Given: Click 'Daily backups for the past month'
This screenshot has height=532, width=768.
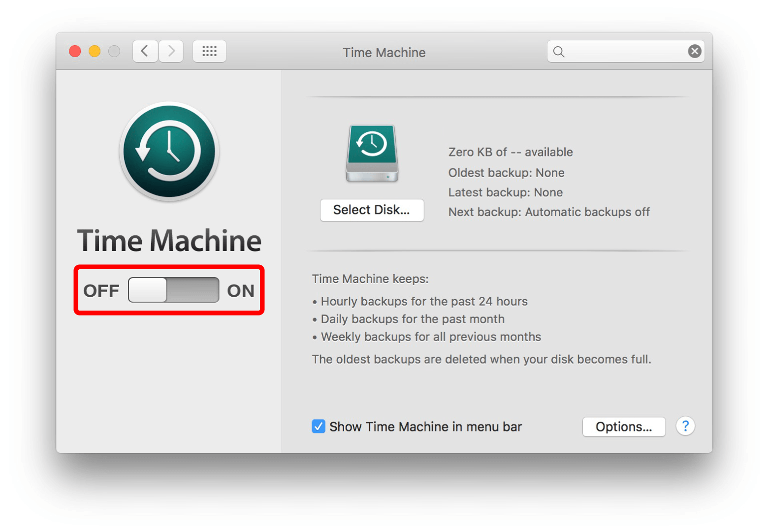Looking at the screenshot, I should coord(413,319).
